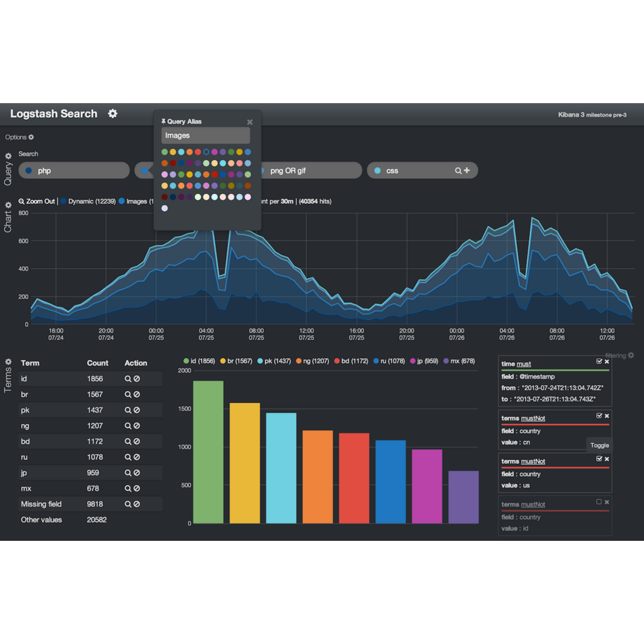Click the search action icon on the id term row
644x644 pixels.
127,378
